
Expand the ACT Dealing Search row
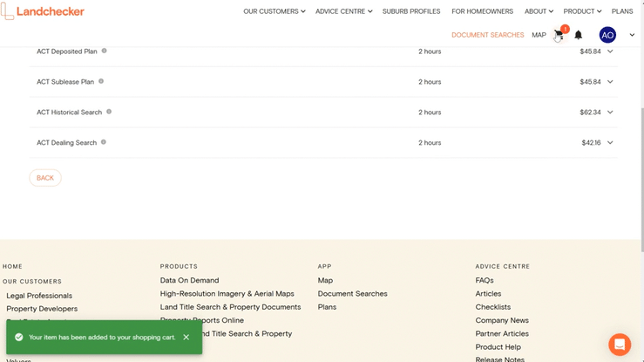point(610,142)
